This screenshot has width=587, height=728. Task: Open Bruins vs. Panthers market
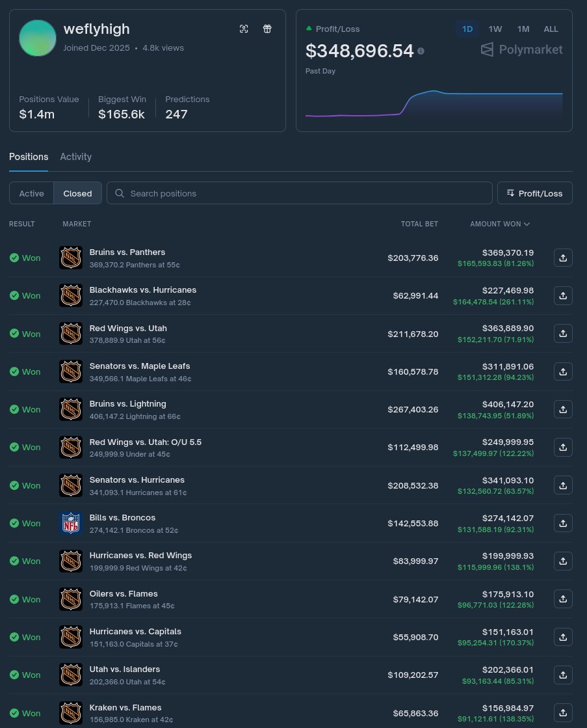pyautogui.click(x=127, y=252)
